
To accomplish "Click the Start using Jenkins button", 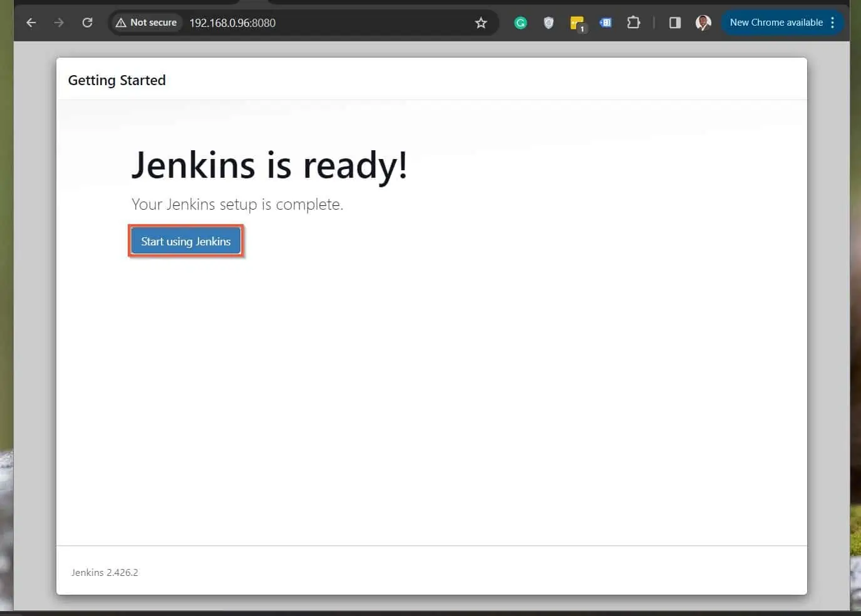I will pyautogui.click(x=186, y=241).
